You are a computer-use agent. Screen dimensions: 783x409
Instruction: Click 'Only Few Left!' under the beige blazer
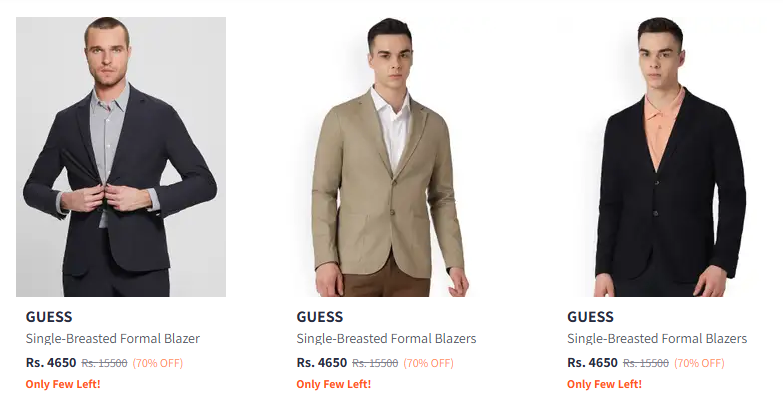pyautogui.click(x=334, y=384)
